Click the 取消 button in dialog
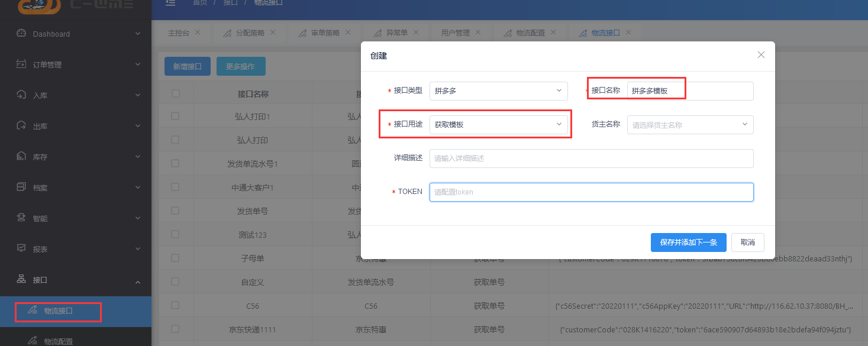 coord(748,242)
